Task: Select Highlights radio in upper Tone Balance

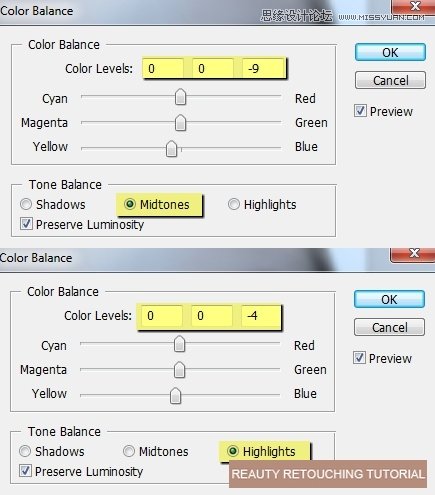Action: point(234,204)
